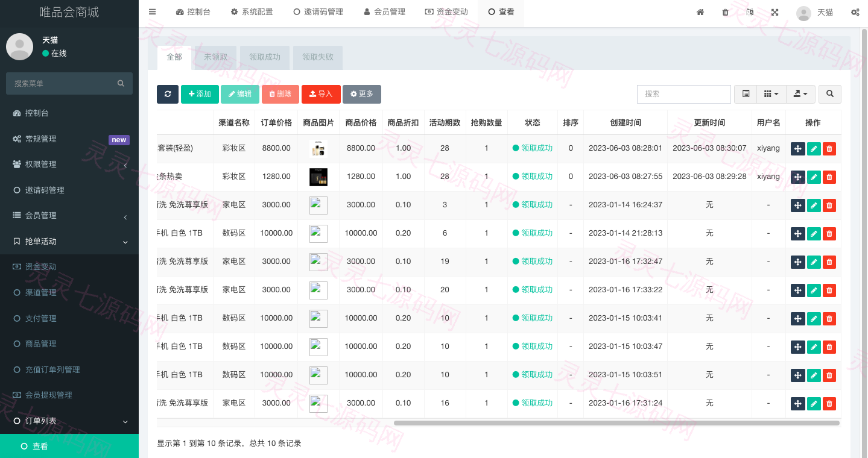Expand 权限管理 in the sidebar

pyautogui.click(x=69, y=164)
